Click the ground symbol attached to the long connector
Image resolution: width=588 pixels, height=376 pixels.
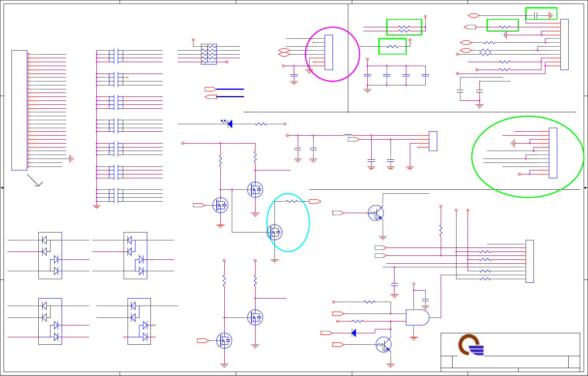pos(71,159)
